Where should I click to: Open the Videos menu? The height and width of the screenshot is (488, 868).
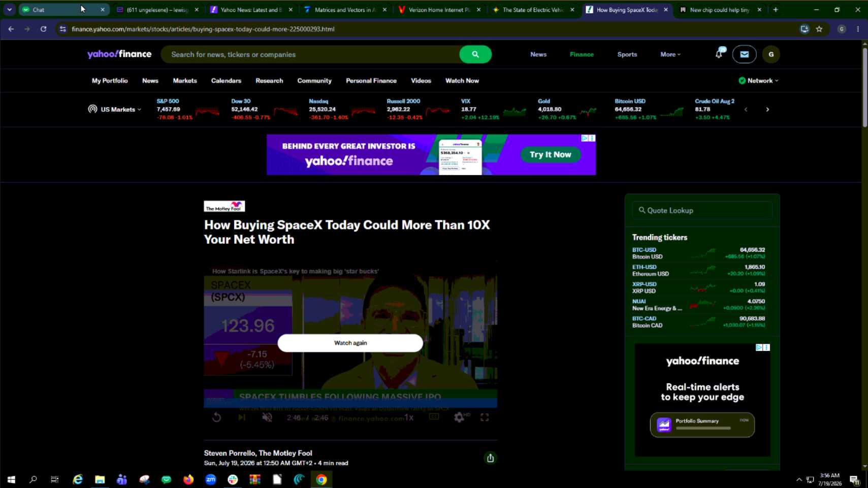(421, 81)
